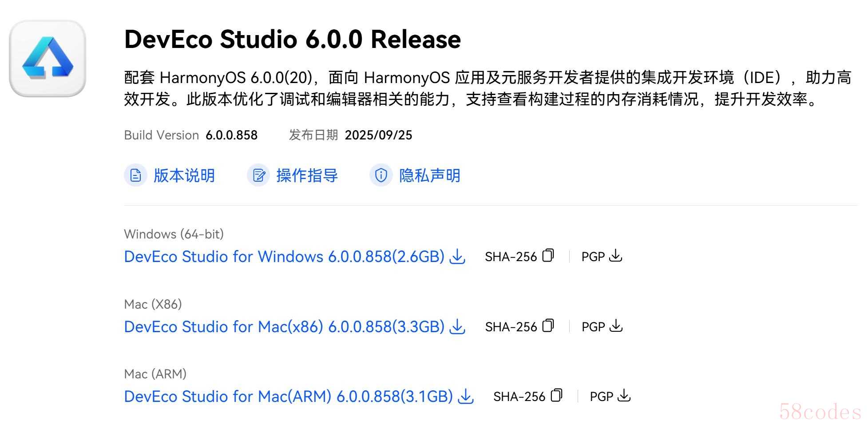
Task: Download the Mac (ARM) PGP signature icon
Action: coord(624,396)
